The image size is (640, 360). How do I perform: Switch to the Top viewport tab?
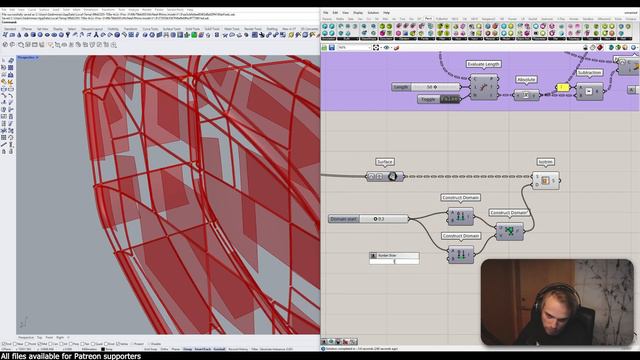(x=40, y=338)
